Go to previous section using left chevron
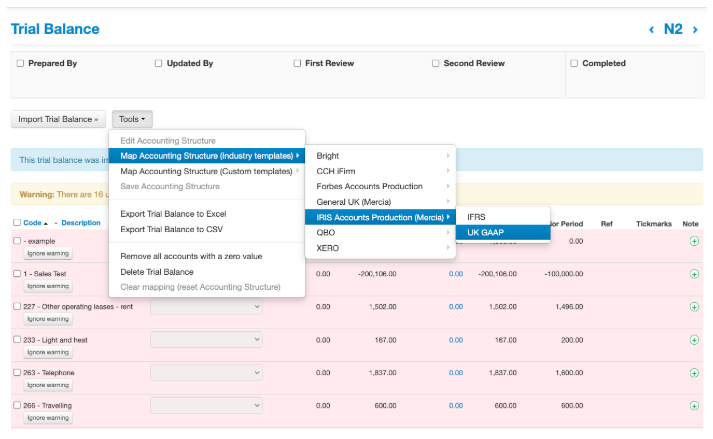Screen dimensions: 713x439 tap(652, 29)
